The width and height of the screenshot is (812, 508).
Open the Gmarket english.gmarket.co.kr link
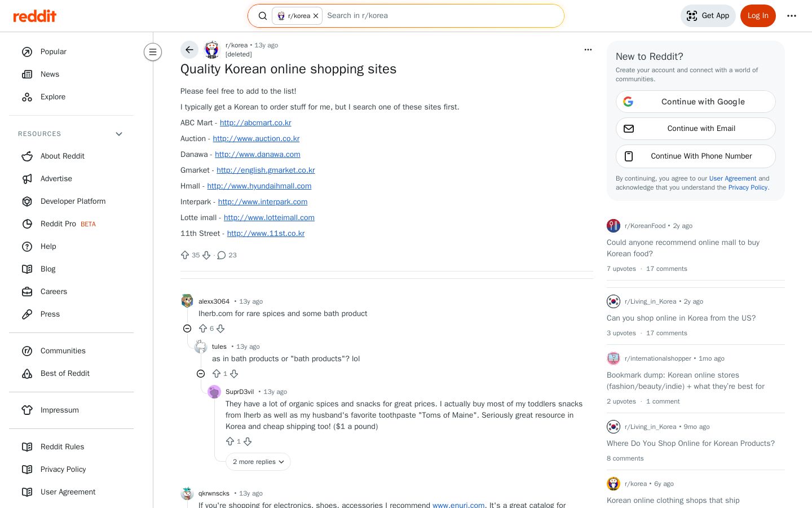(266, 170)
